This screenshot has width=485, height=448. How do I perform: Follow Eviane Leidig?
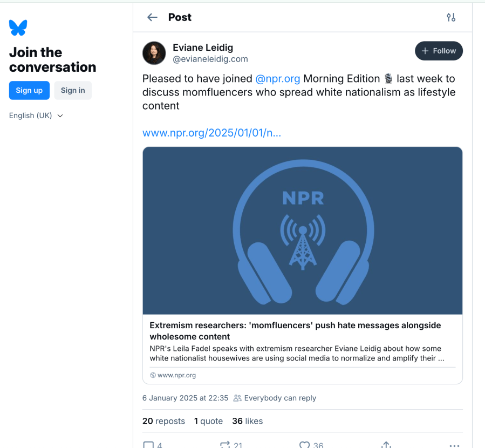tap(439, 51)
